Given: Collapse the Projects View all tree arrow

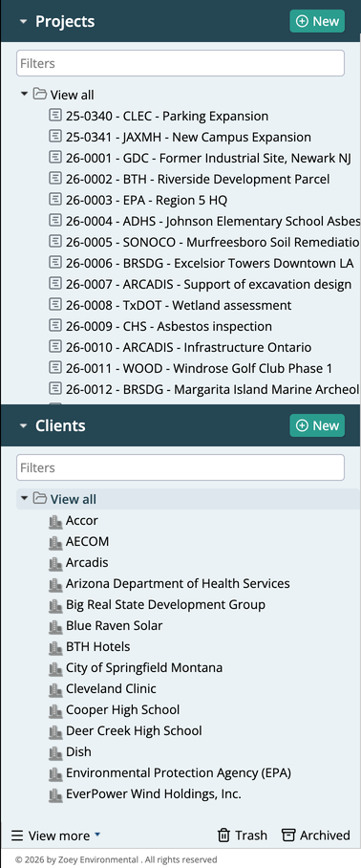Looking at the screenshot, I should click(24, 94).
